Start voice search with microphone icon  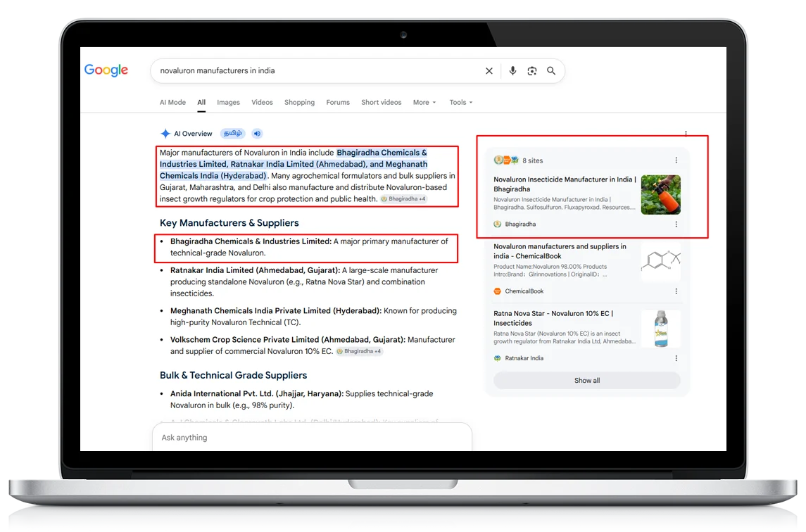pos(512,71)
